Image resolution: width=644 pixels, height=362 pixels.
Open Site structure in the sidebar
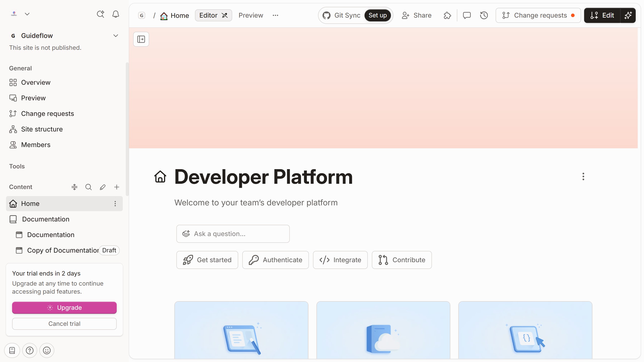64,129
